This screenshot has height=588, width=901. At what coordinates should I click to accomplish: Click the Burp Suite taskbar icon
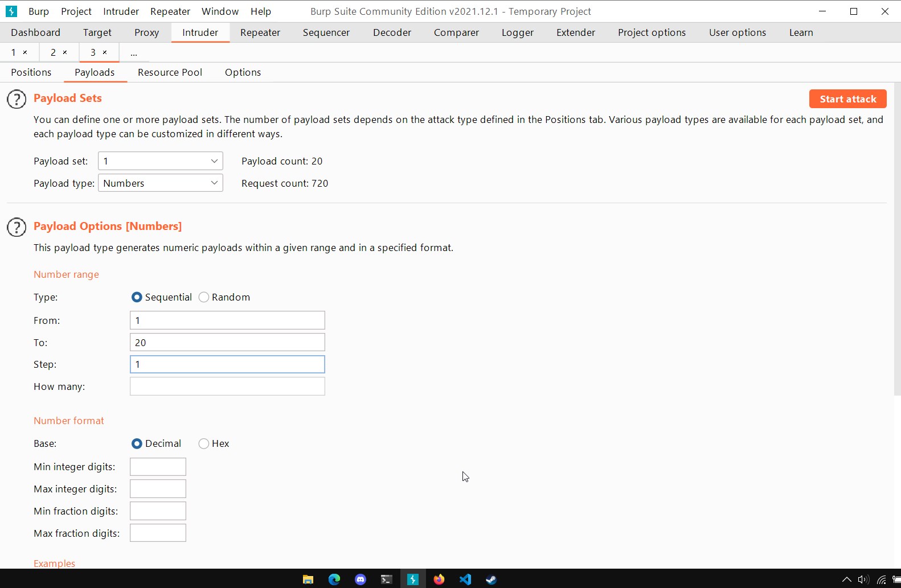coord(413,579)
